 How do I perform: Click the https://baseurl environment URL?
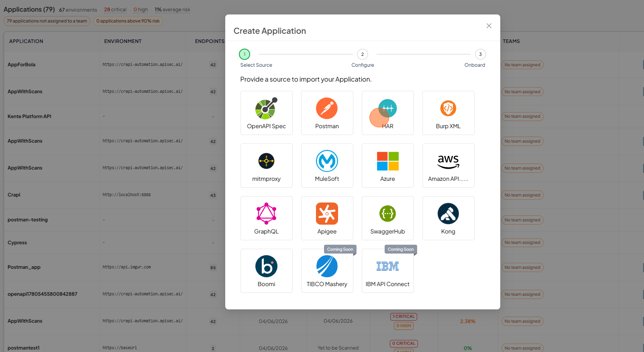coord(120,348)
